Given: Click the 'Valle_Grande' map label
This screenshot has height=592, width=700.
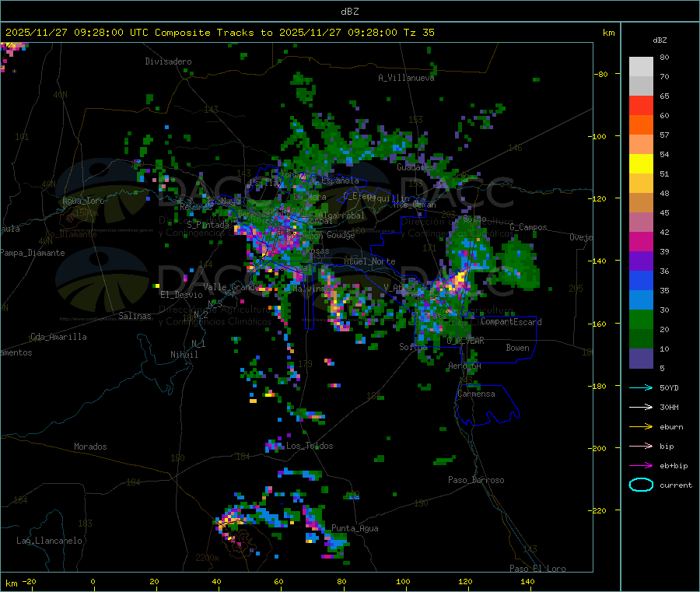Looking at the screenshot, I should coord(231,286).
